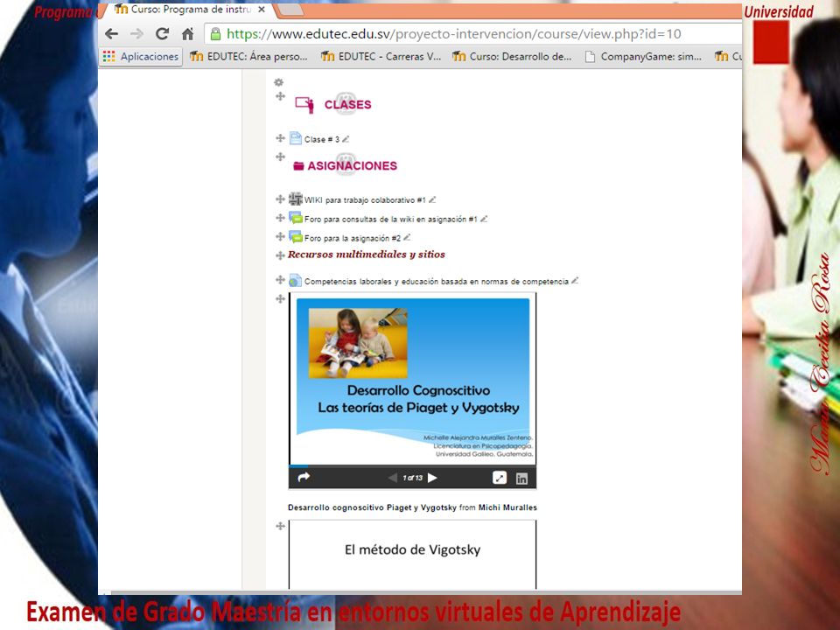
Task: Close the Curso: Programa de instru tab
Action: [262, 10]
